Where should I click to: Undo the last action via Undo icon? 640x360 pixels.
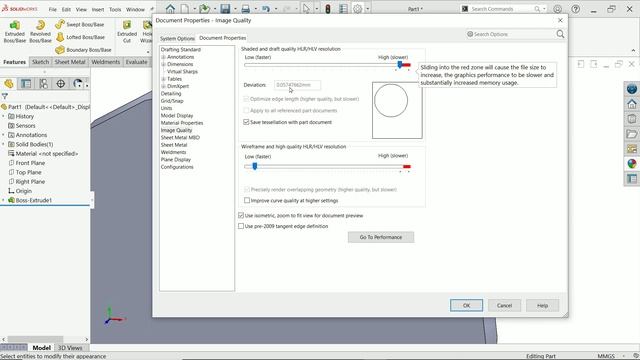click(266, 9)
